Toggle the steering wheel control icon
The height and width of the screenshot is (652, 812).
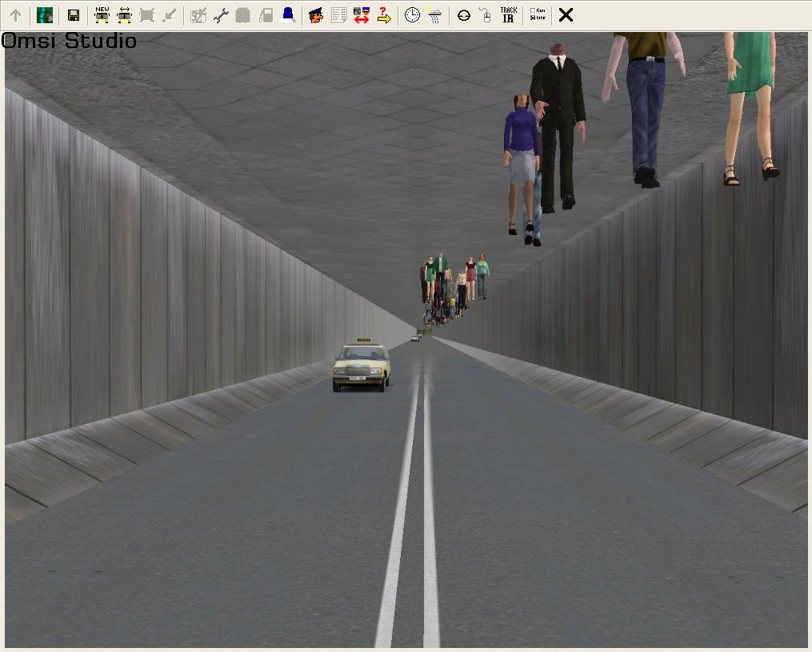pos(464,15)
